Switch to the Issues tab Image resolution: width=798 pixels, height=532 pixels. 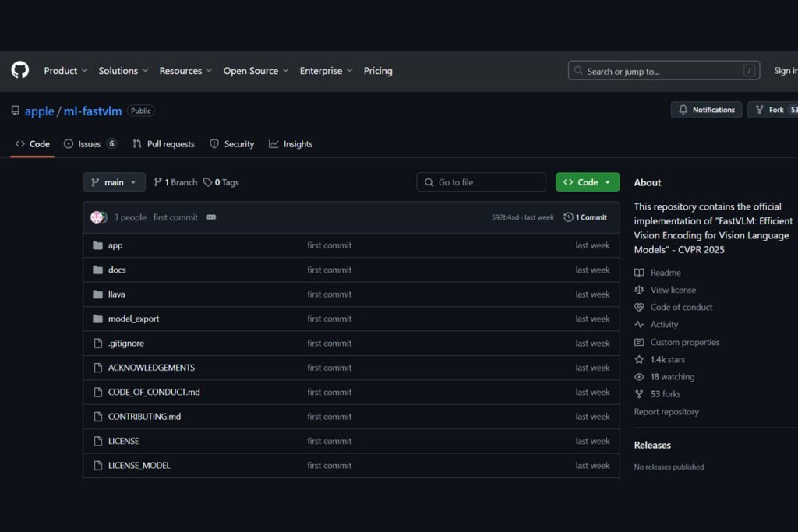click(x=90, y=144)
